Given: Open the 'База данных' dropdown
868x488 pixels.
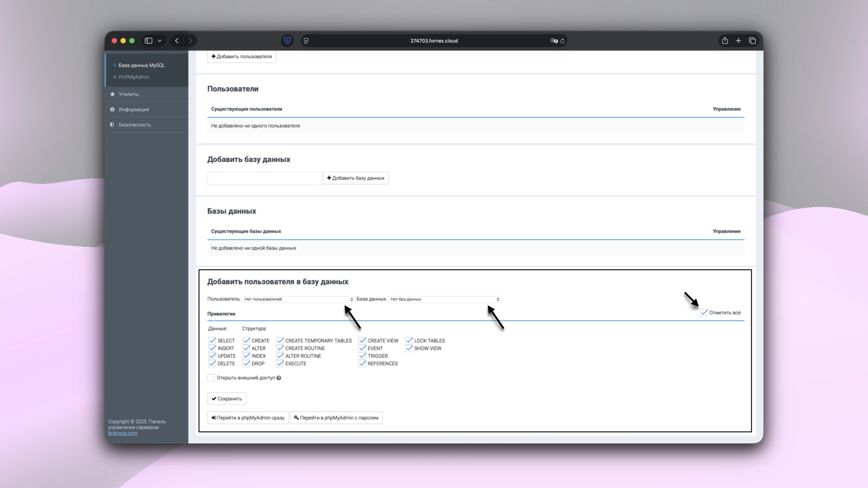Looking at the screenshot, I should pos(445,299).
